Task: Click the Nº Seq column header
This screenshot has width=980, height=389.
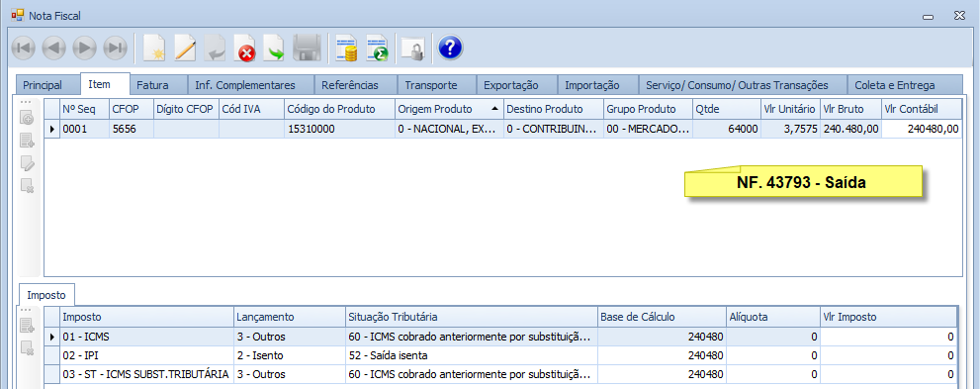Action: [84, 109]
